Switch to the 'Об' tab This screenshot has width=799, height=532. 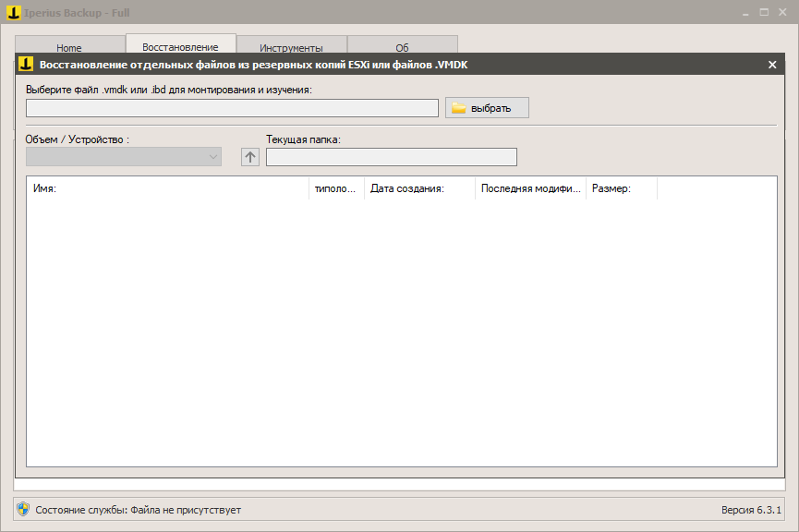[x=403, y=45]
